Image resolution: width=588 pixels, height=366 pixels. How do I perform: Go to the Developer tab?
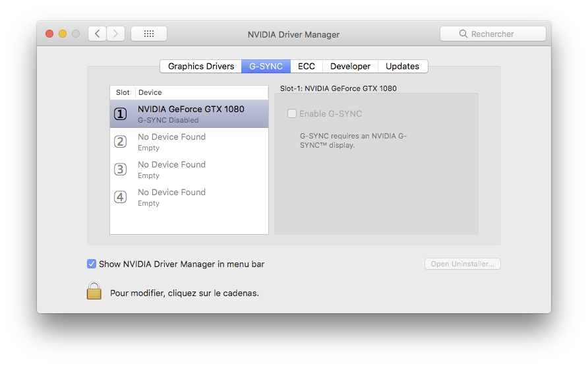(x=350, y=67)
